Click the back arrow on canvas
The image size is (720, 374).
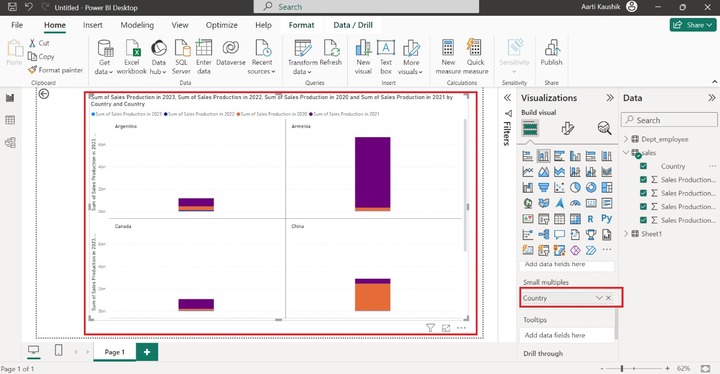click(44, 94)
